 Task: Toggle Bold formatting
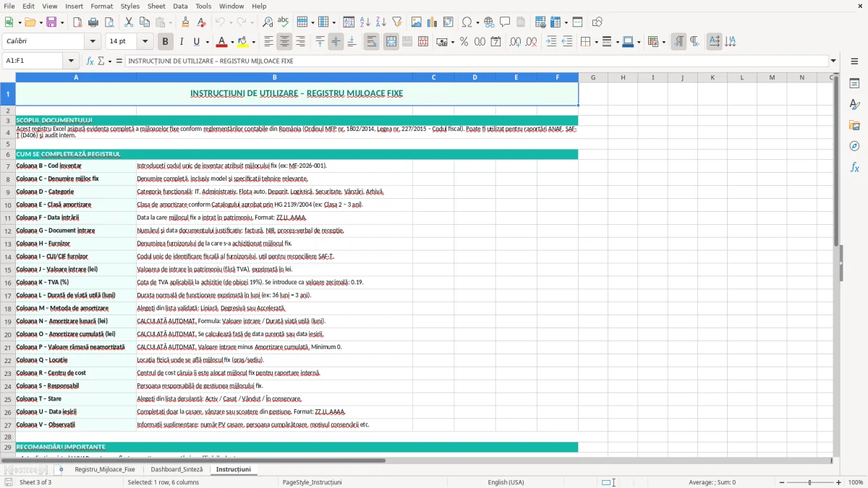[x=166, y=42]
